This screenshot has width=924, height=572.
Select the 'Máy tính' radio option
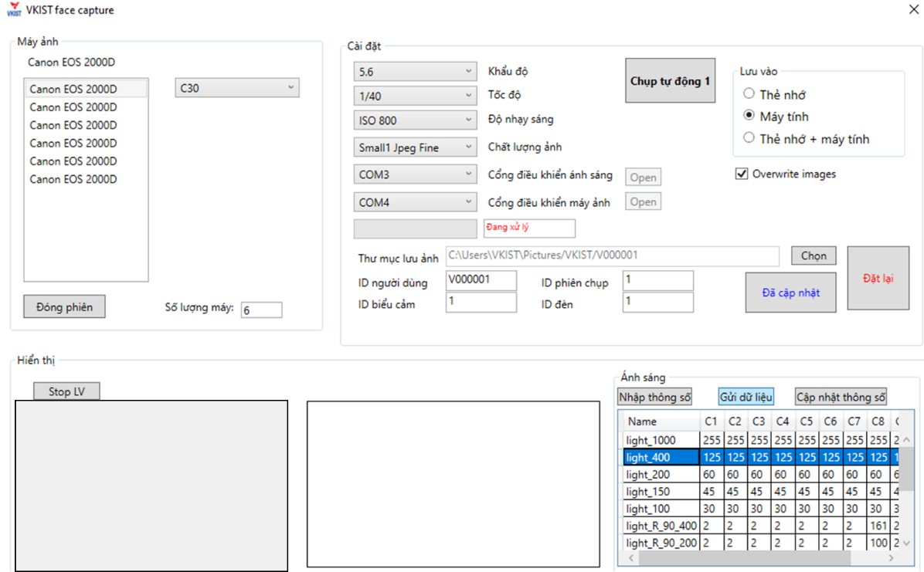749,116
